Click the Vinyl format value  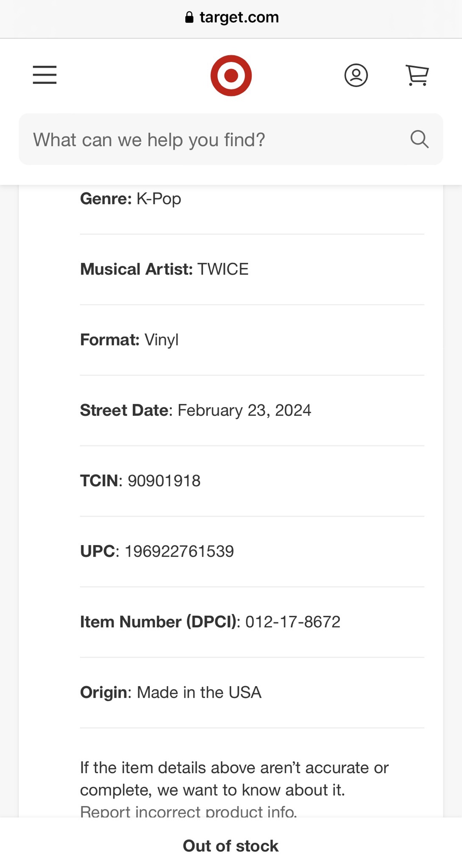click(x=161, y=340)
